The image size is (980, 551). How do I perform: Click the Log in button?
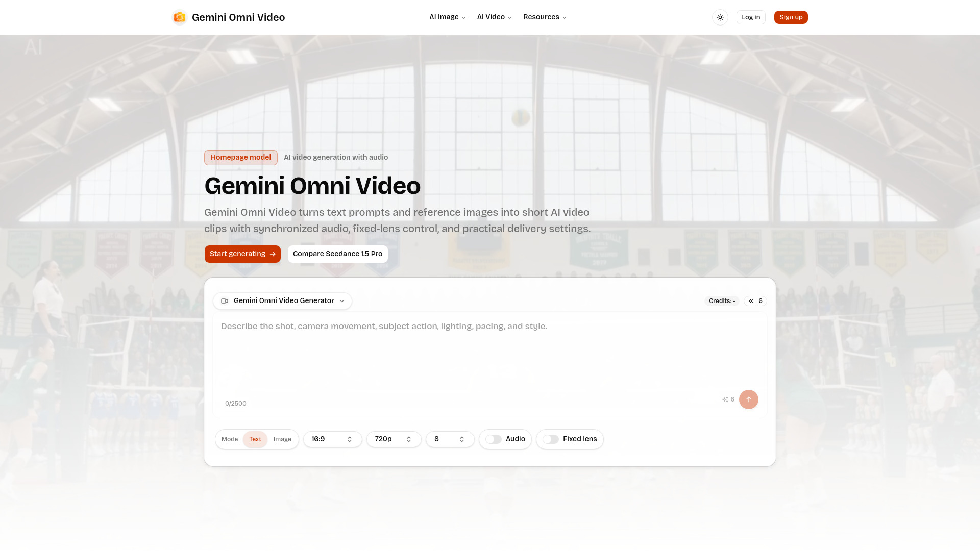751,17
